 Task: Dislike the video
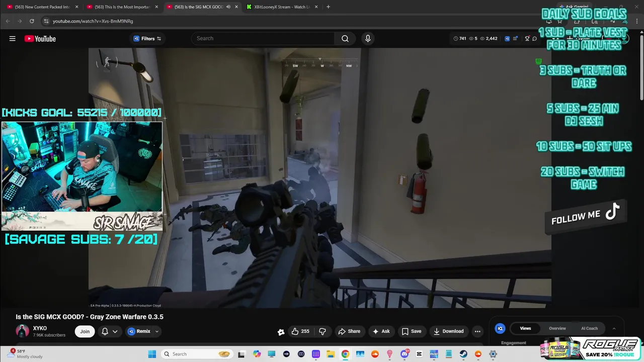(323, 331)
